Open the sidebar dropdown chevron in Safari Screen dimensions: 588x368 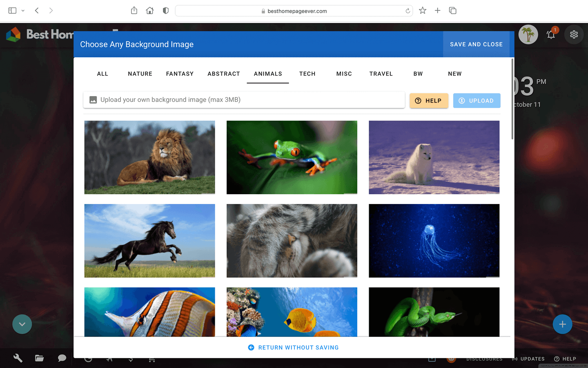point(23,10)
